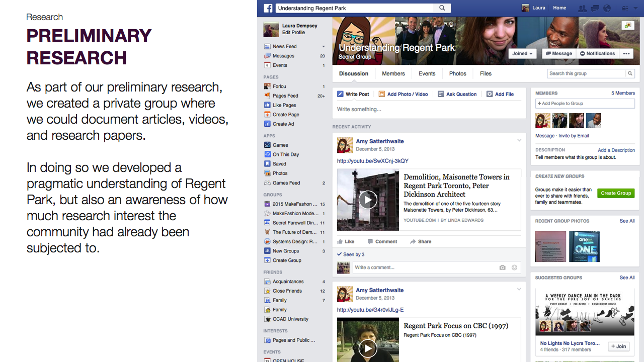
Task: Open options chevron on Regent Park Focus post
Action: (x=519, y=289)
